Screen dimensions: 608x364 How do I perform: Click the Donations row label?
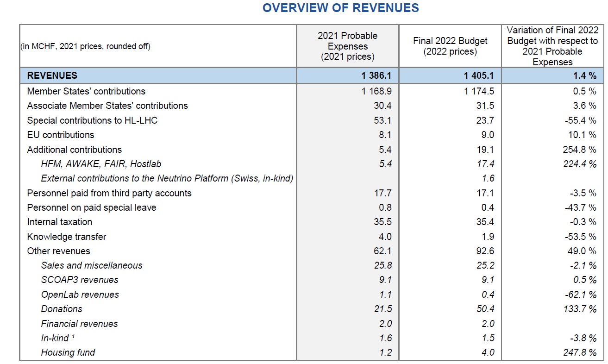tap(62, 309)
